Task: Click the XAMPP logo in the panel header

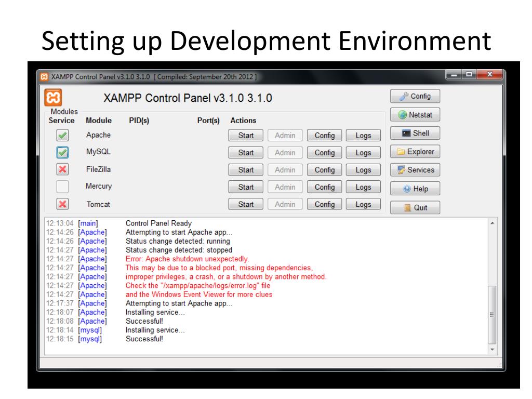Action: click(x=53, y=98)
